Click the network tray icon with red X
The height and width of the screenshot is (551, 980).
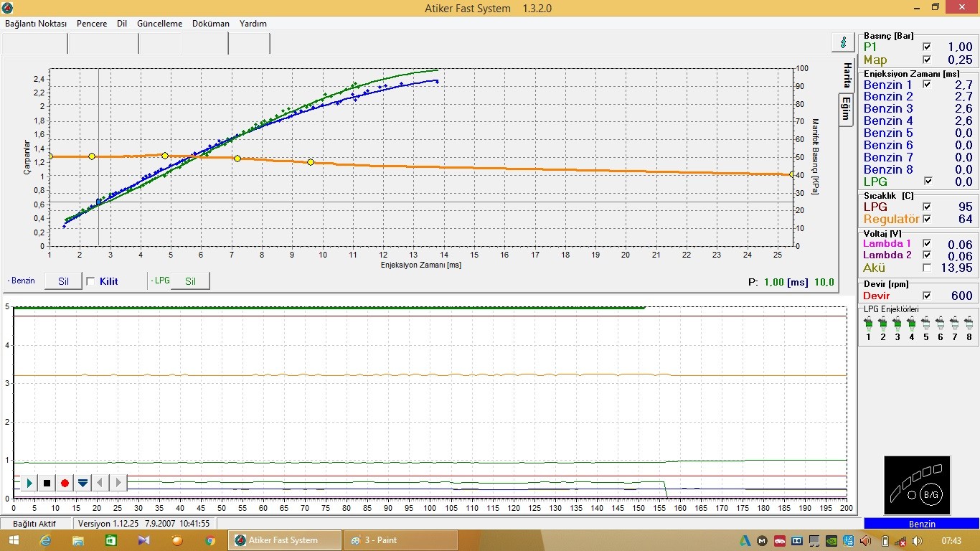tap(901, 541)
